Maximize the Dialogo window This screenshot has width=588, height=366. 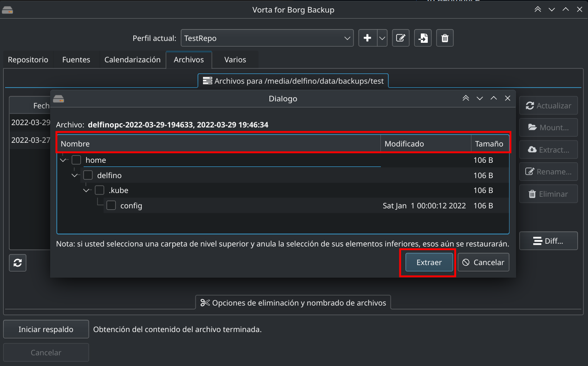(494, 98)
